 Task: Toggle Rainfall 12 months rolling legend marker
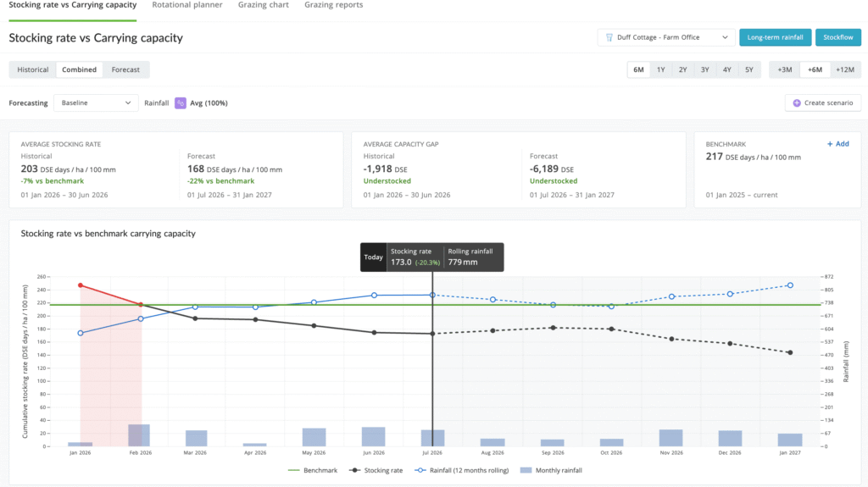(420, 470)
